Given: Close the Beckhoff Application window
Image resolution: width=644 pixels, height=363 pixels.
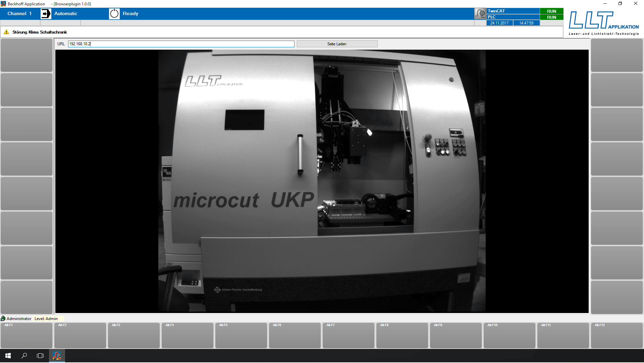Looking at the screenshot, I should [x=636, y=4].
